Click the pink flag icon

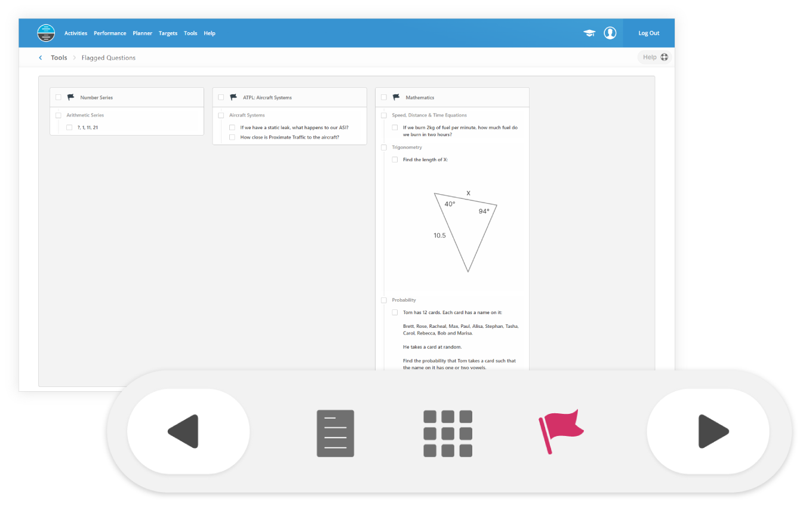click(561, 432)
